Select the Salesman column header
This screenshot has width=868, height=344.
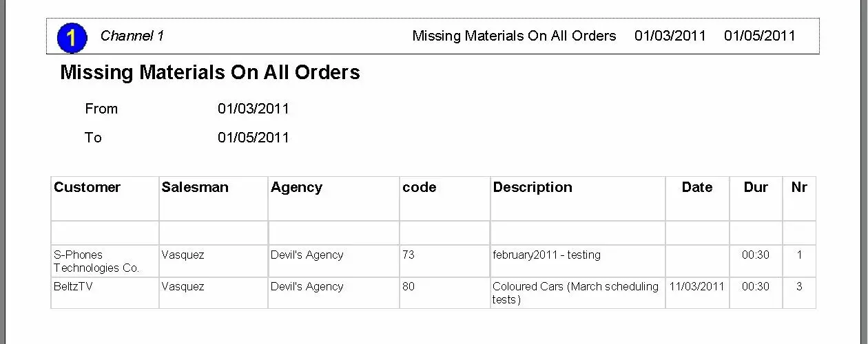coord(195,187)
